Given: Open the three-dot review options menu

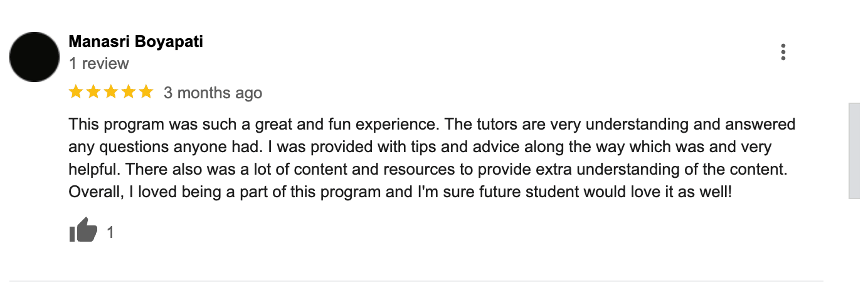Looking at the screenshot, I should point(783,52).
